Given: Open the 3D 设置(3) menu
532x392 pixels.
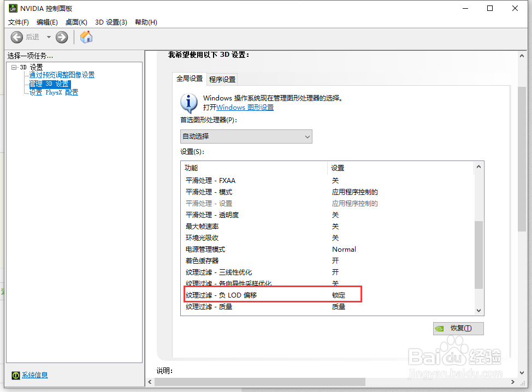Looking at the screenshot, I should point(111,22).
